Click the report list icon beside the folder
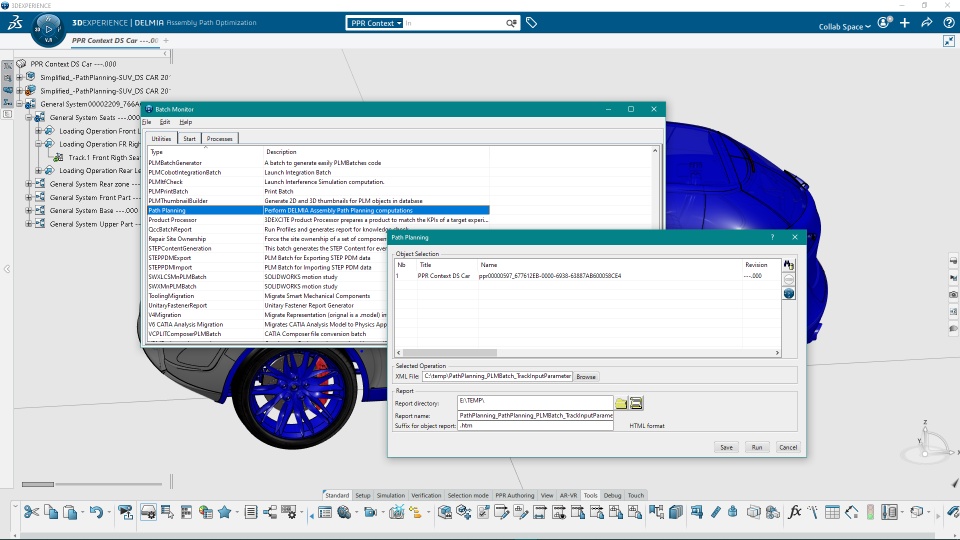The image size is (960, 540). [x=636, y=403]
